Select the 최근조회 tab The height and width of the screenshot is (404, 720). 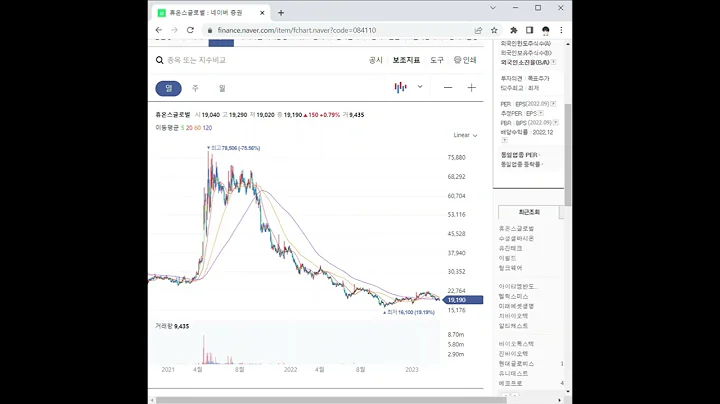(x=529, y=212)
